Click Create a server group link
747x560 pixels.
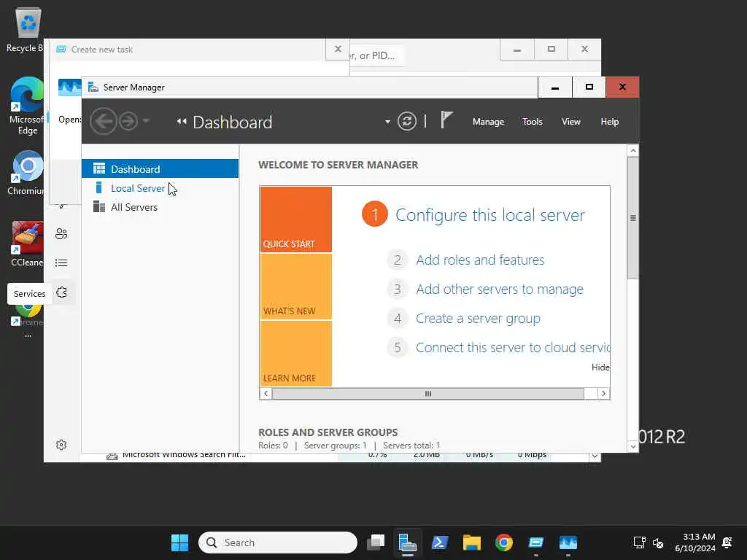coord(479,319)
